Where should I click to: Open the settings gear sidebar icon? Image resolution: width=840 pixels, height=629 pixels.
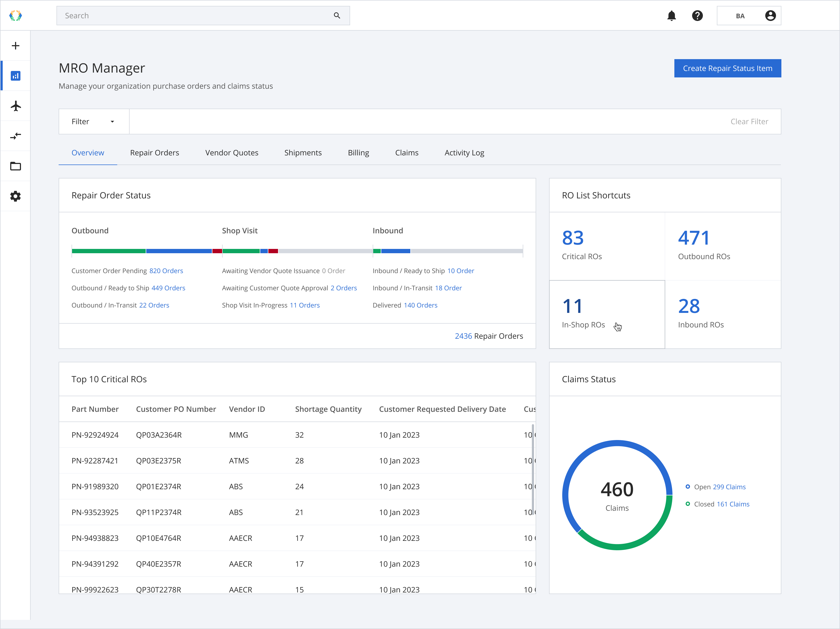point(16,196)
